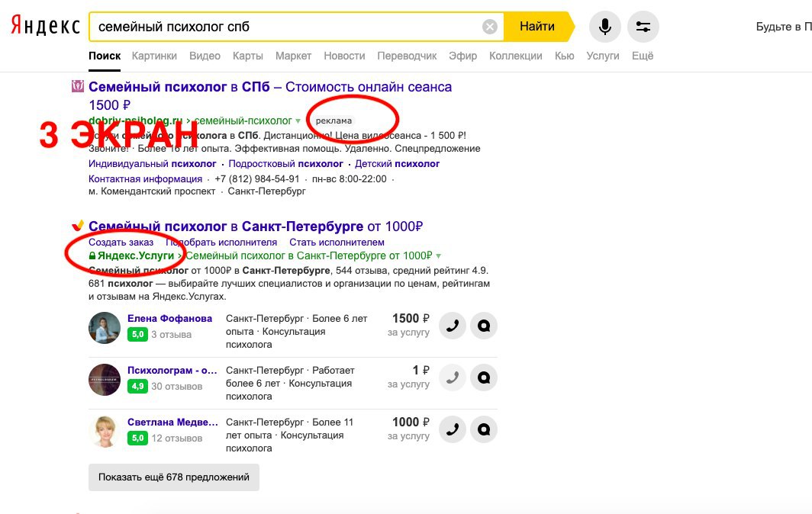Click the 30 отзывов review count
Image resolution: width=812 pixels, height=514 pixels.
tap(176, 386)
